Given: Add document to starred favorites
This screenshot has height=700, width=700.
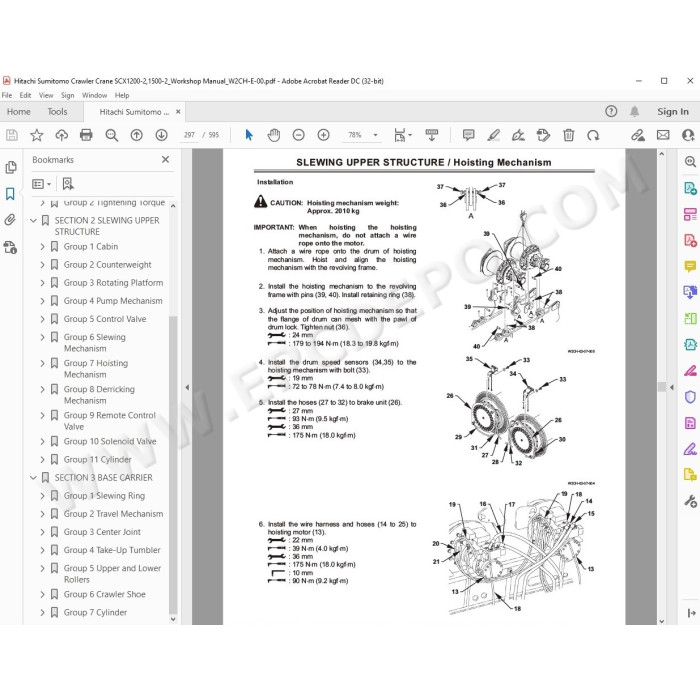Looking at the screenshot, I should point(37,135).
